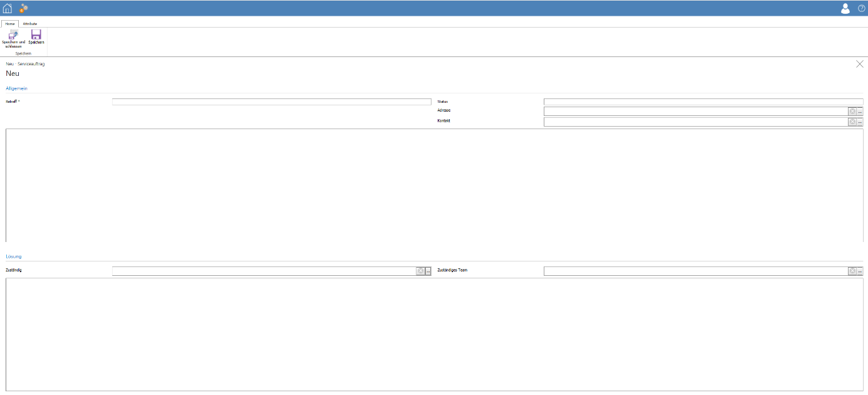Click inside the Allgemein description text area
Screen dimensions: 868x395
434,185
